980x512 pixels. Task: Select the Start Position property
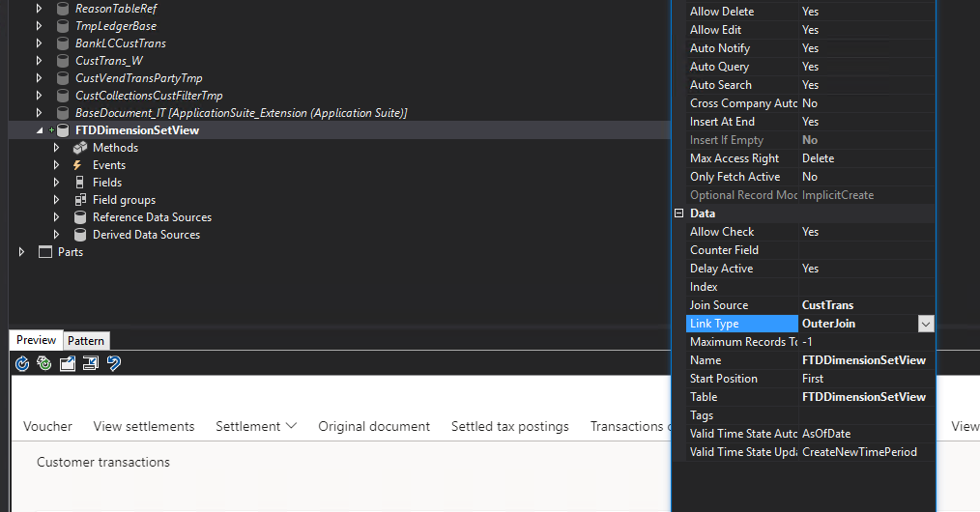click(811, 379)
